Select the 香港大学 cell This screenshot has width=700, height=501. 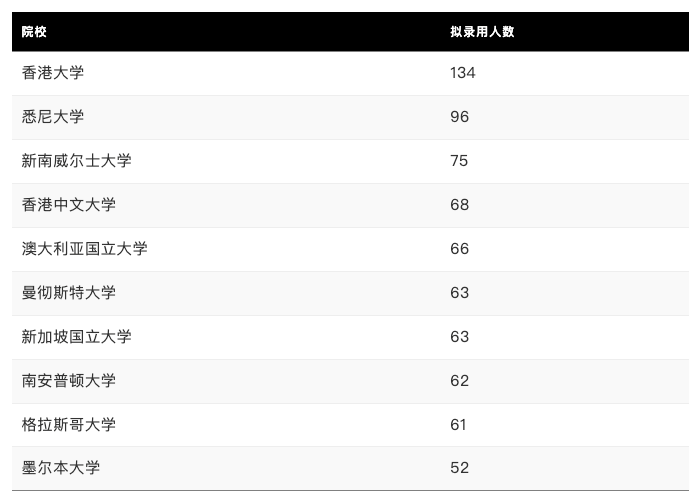point(53,73)
